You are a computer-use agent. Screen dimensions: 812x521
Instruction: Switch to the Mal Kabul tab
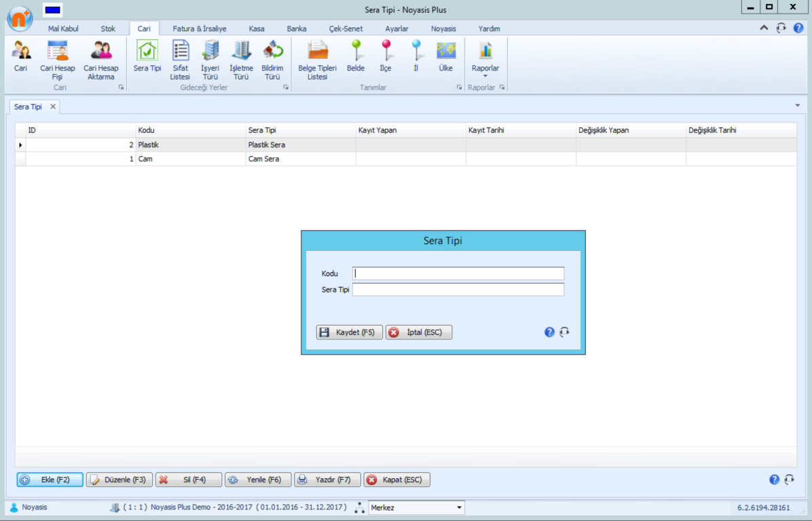coord(63,28)
